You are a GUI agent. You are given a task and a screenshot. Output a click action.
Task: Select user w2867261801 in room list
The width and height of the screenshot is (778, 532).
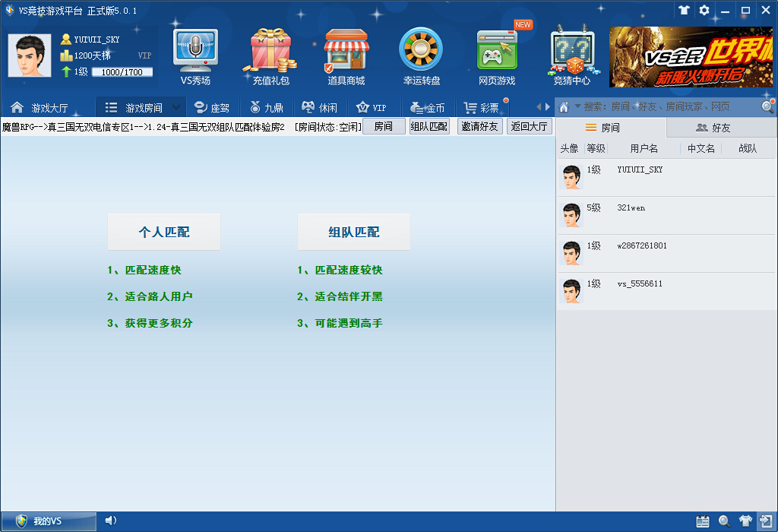(666, 253)
